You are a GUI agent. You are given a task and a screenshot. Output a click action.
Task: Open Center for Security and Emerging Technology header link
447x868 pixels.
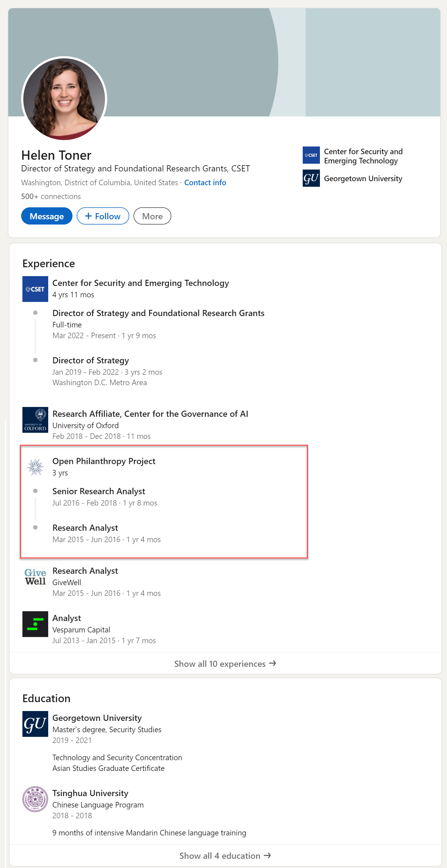tap(363, 156)
